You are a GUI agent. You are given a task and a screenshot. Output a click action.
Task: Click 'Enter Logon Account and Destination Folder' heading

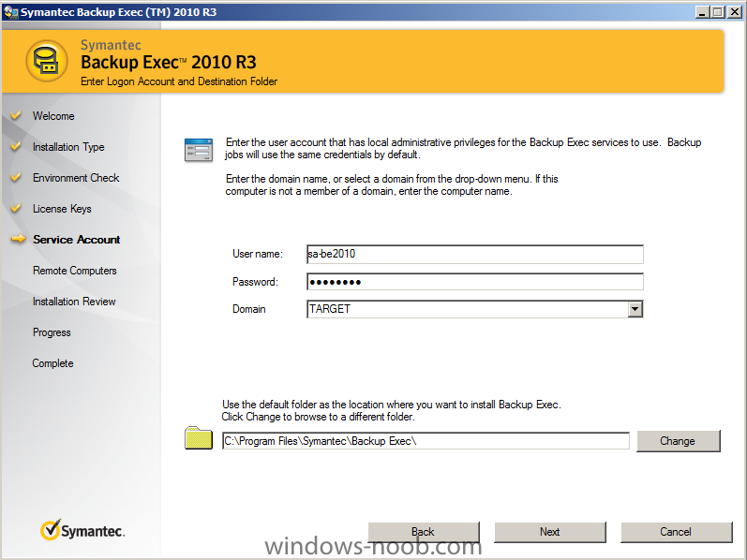click(x=179, y=81)
